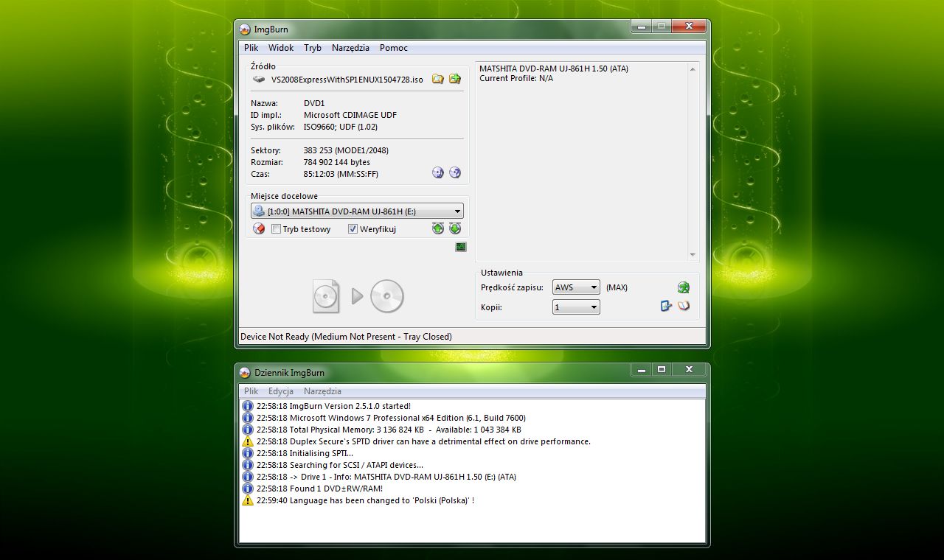Screen dimensions: 944x560
Task: Click the green globe icon beside write speed
Action: (684, 287)
